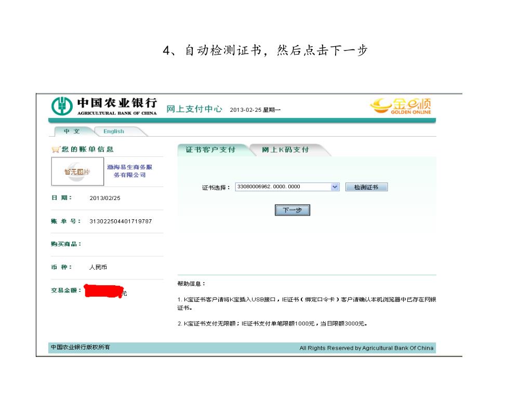This screenshot has height=399, width=532.
Task: Open the 证书选择 dropdown arrow
Action: pos(335,187)
